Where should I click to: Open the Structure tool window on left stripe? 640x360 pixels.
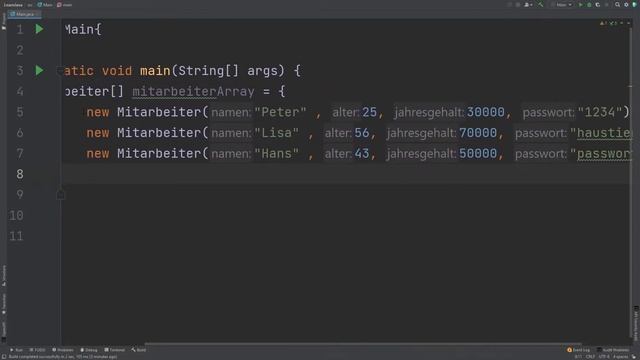coord(4,276)
